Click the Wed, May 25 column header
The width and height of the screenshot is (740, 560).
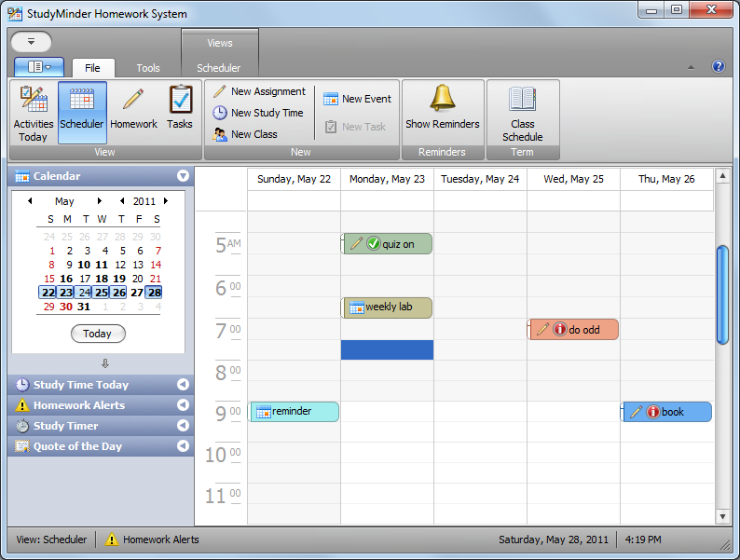point(573,179)
